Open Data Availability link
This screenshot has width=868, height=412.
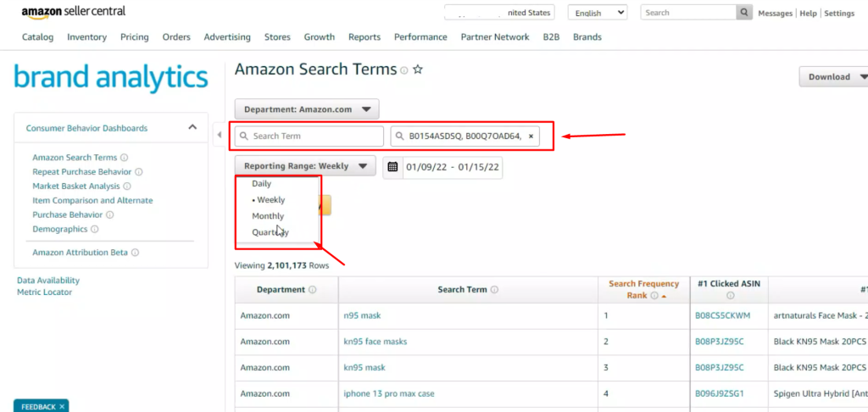tap(48, 281)
